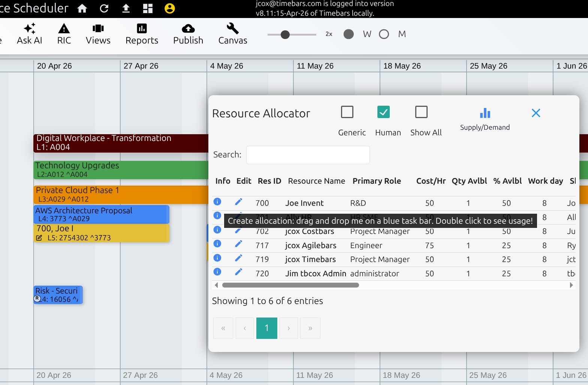Uncheck the Human checkbox
This screenshot has width=588, height=385.
point(383,112)
